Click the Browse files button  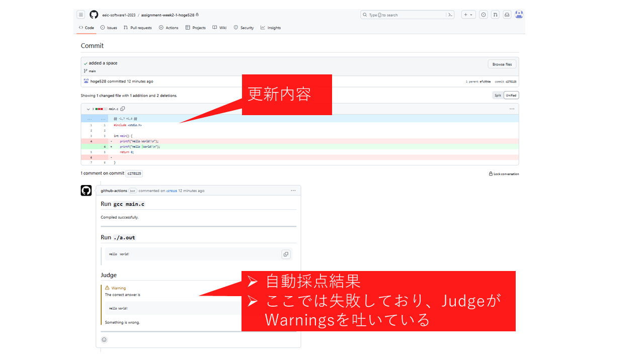[502, 64]
